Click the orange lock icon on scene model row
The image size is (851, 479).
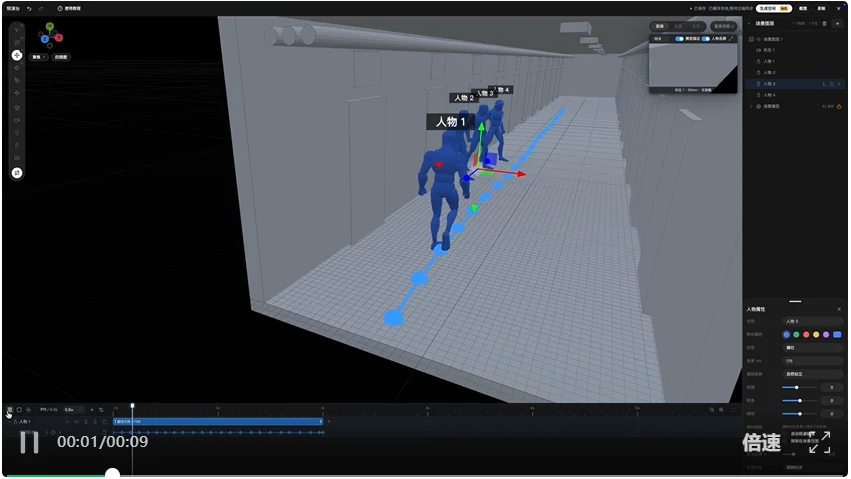coord(839,106)
